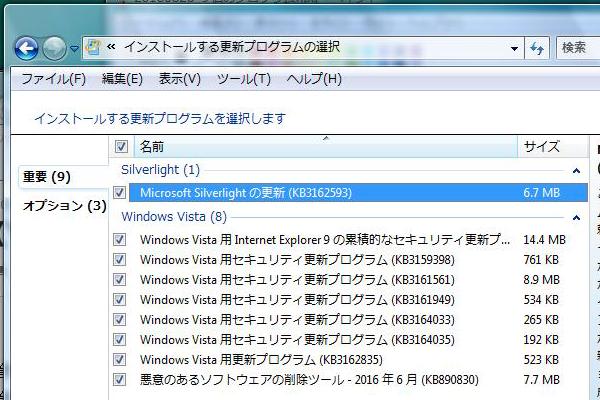Open the recent pages dropdown arrow
The height and width of the screenshot is (400, 600).
click(73, 48)
